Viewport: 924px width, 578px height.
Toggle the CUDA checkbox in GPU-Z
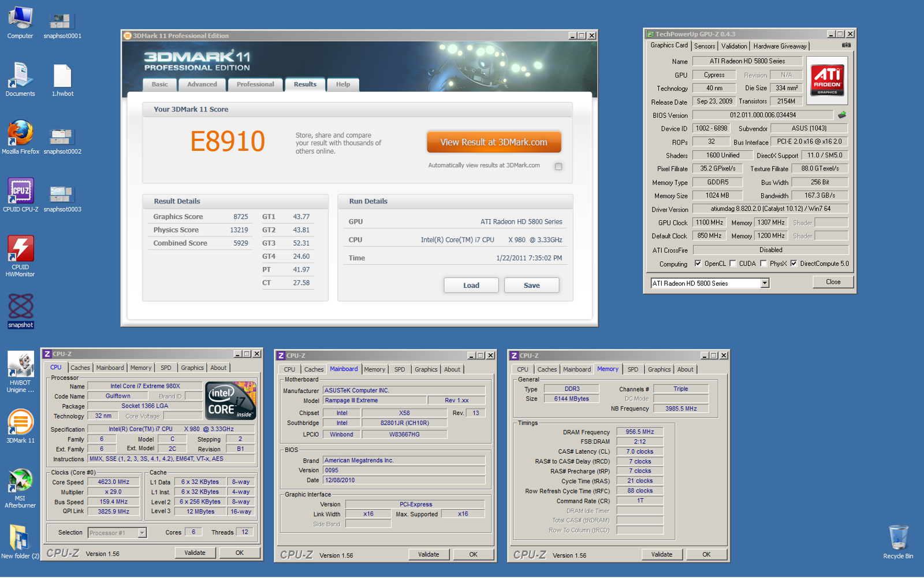click(733, 264)
